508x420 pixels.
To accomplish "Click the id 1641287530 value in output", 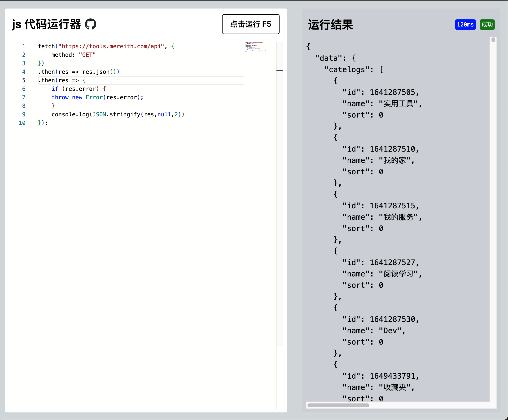I will tap(392, 319).
